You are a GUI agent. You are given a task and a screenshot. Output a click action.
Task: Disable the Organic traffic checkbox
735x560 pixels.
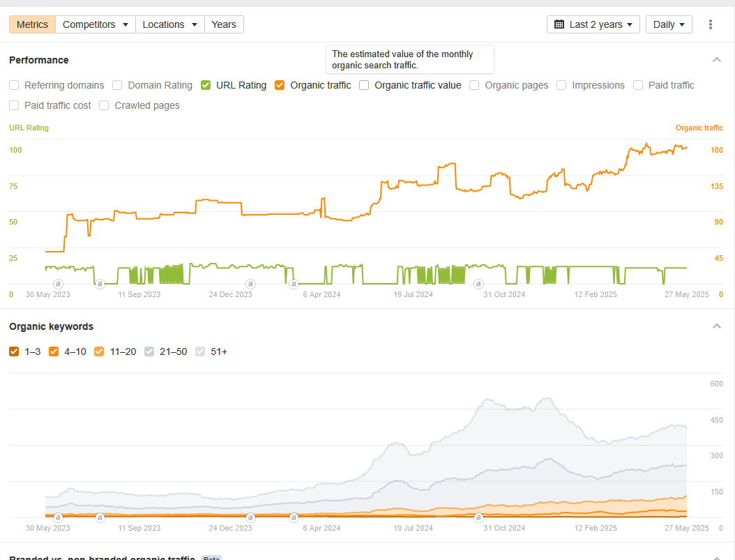(x=280, y=85)
